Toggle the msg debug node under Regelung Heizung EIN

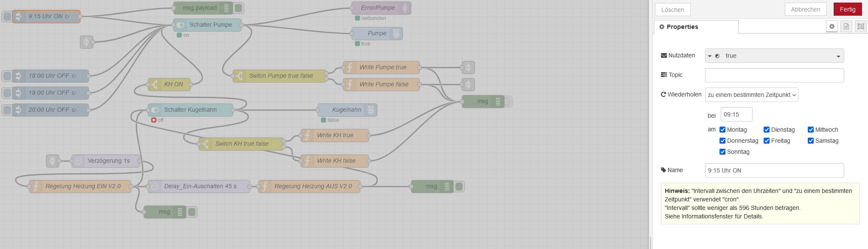[x=192, y=212]
